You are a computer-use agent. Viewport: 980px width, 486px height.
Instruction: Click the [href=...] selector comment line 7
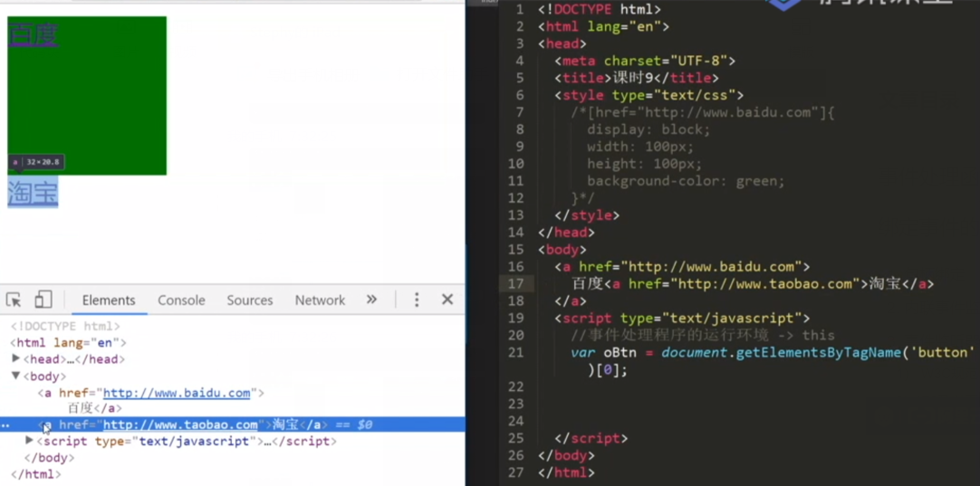point(703,112)
